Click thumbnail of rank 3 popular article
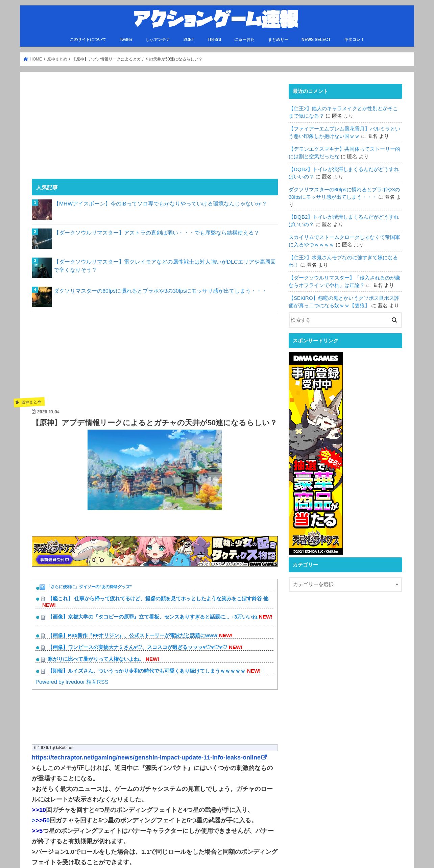 (x=42, y=268)
